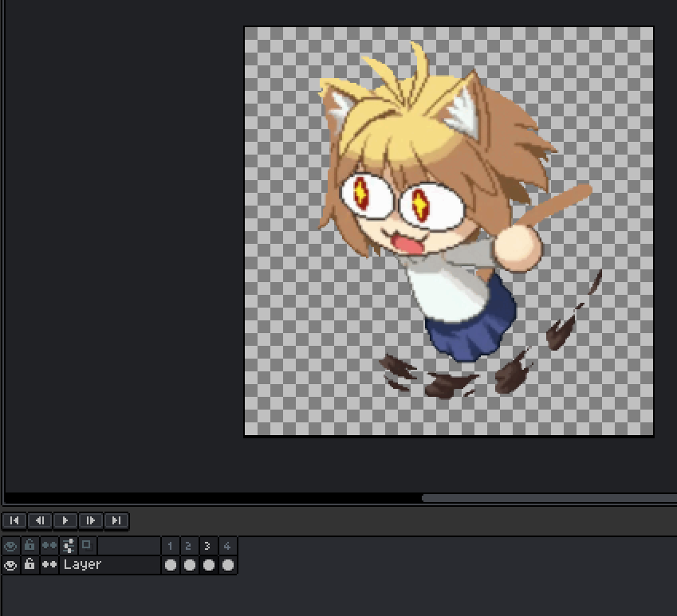Select cel of Layer at frame 3

[x=209, y=565]
